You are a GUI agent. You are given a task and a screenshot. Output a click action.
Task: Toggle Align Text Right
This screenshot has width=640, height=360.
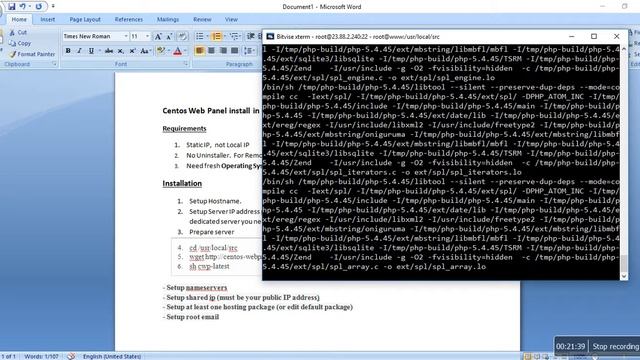tap(223, 51)
